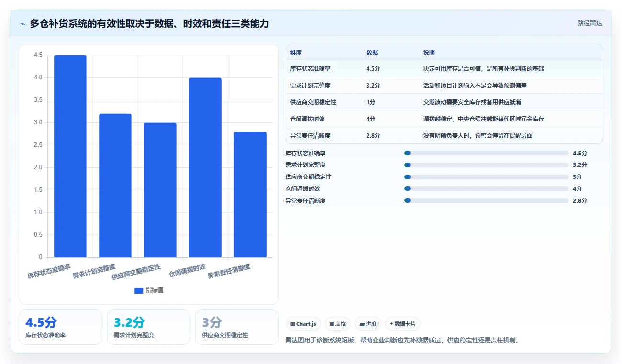This screenshot has height=364, width=622.
Task: Click the 仓间调拨时效 progress bar
Action: click(x=487, y=189)
